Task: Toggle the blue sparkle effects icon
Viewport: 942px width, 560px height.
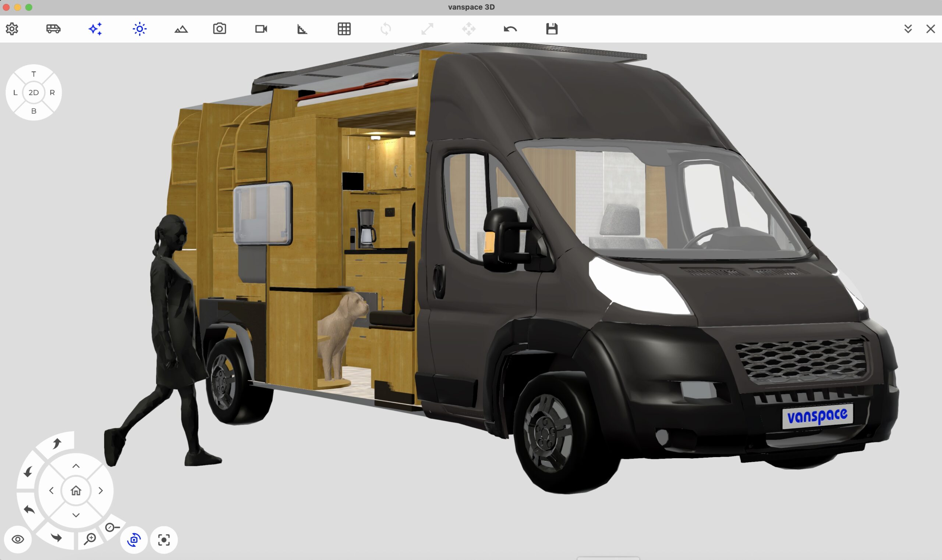Action: tap(95, 29)
